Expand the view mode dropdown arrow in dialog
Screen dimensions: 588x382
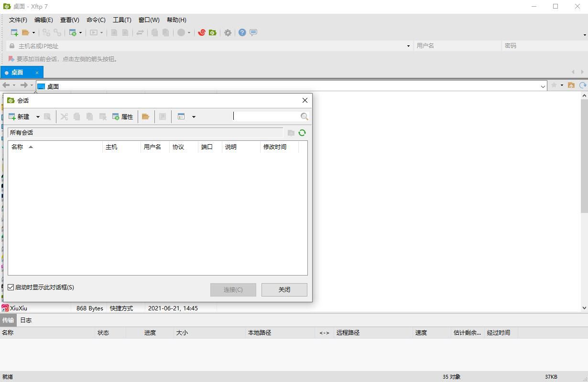[194, 117]
